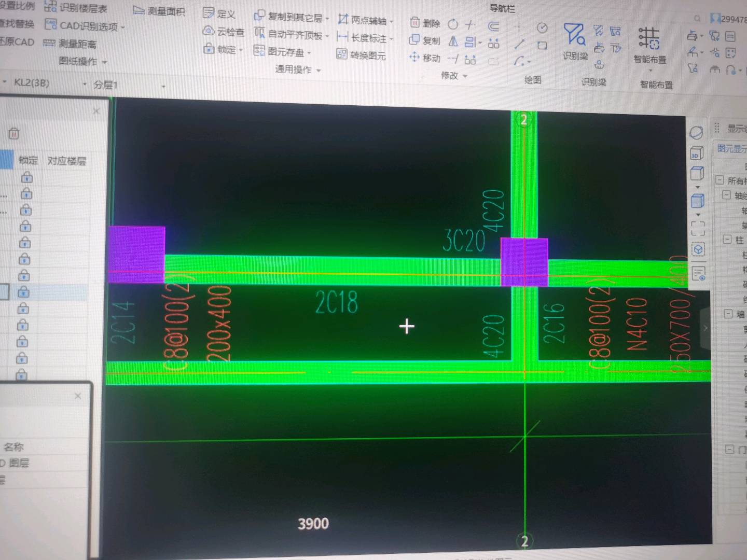Viewport: 747px width, 560px height.
Task: Click the 3900 dimension text
Action: click(313, 524)
